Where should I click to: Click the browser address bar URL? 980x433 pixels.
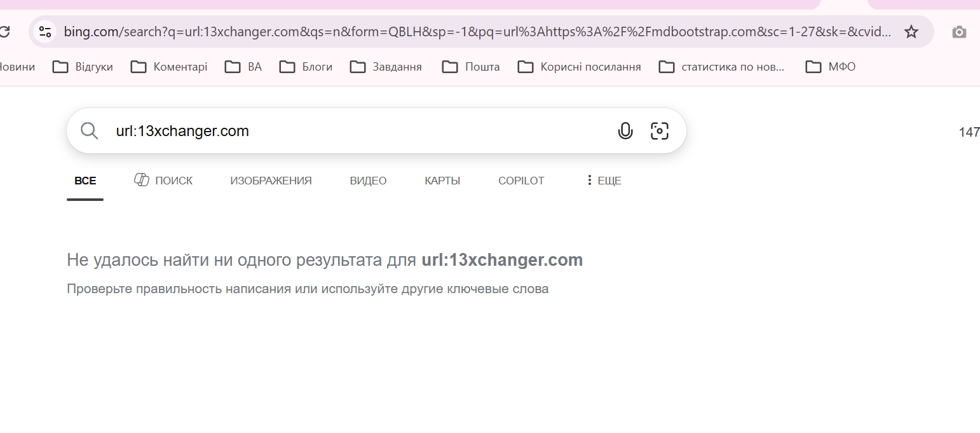click(x=477, y=32)
